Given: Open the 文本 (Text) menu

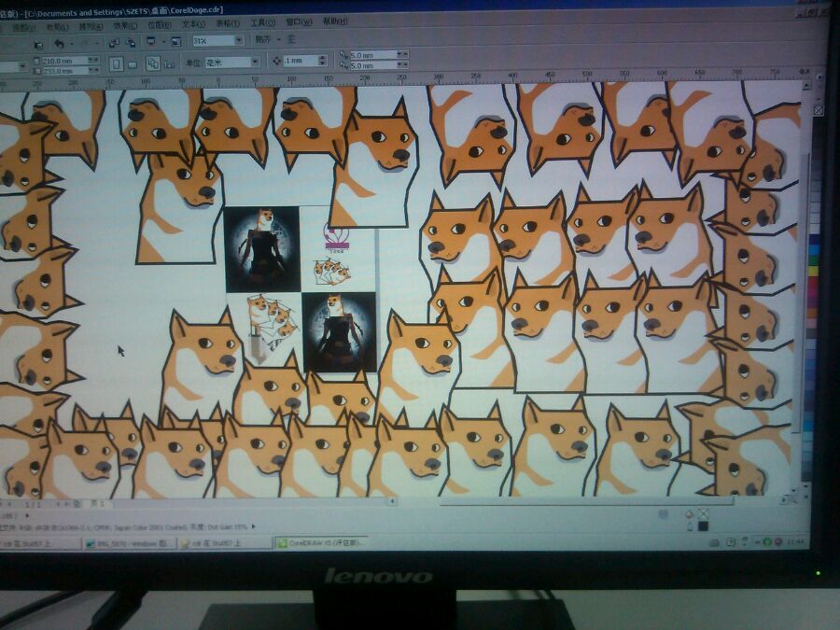Looking at the screenshot, I should [193, 24].
